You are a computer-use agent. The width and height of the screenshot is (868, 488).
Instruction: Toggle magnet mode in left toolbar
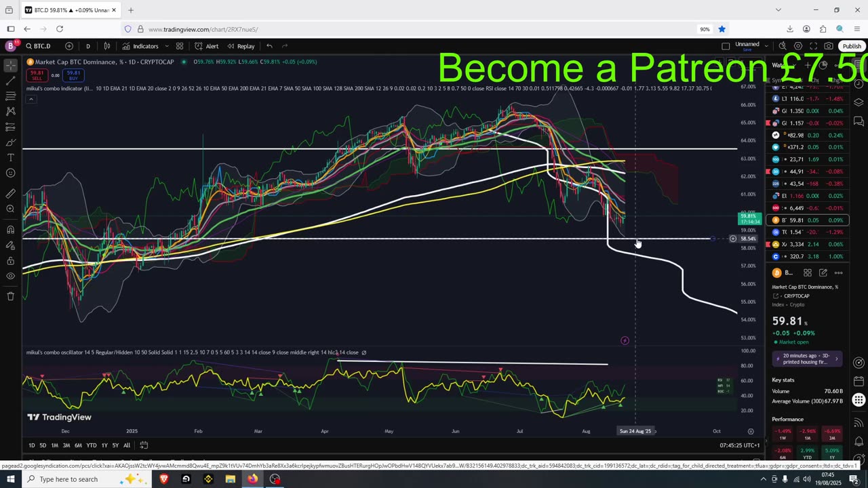11,230
